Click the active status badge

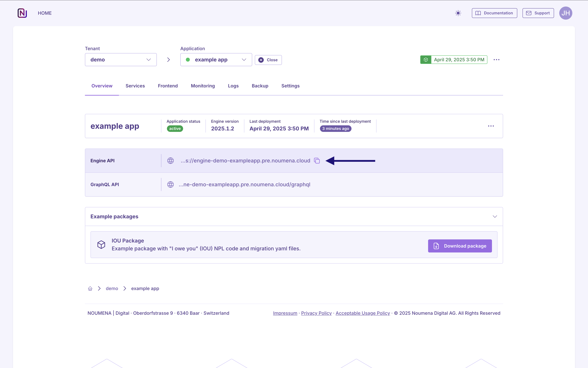[175, 128]
